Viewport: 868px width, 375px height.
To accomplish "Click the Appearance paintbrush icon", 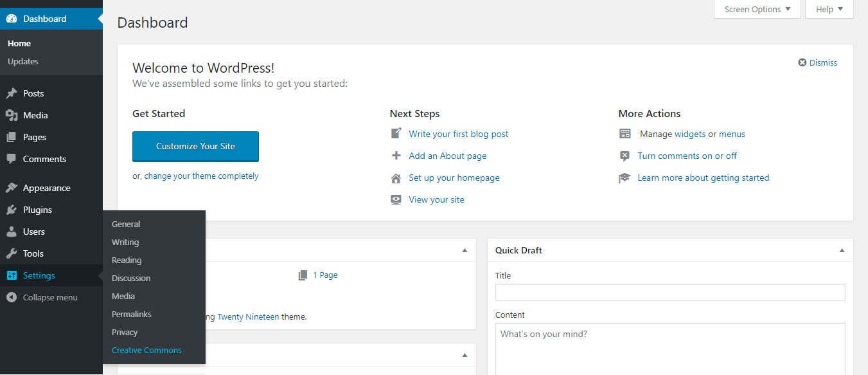I will [12, 188].
